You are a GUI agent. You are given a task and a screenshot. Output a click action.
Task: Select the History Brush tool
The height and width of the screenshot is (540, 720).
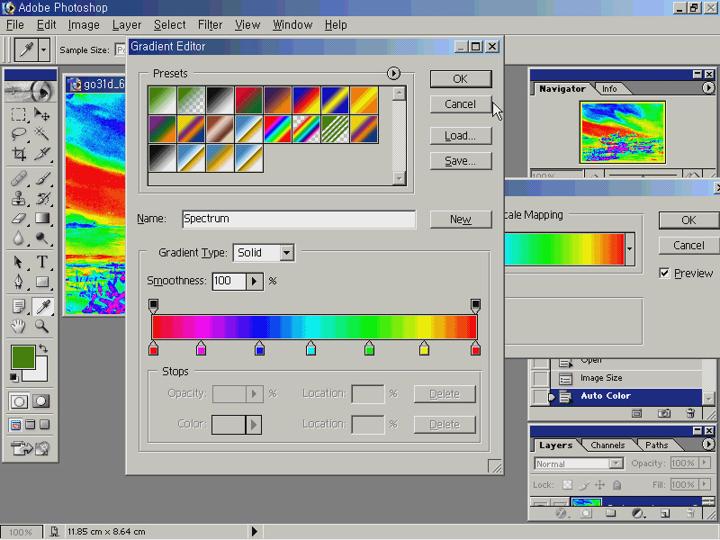coord(42,198)
